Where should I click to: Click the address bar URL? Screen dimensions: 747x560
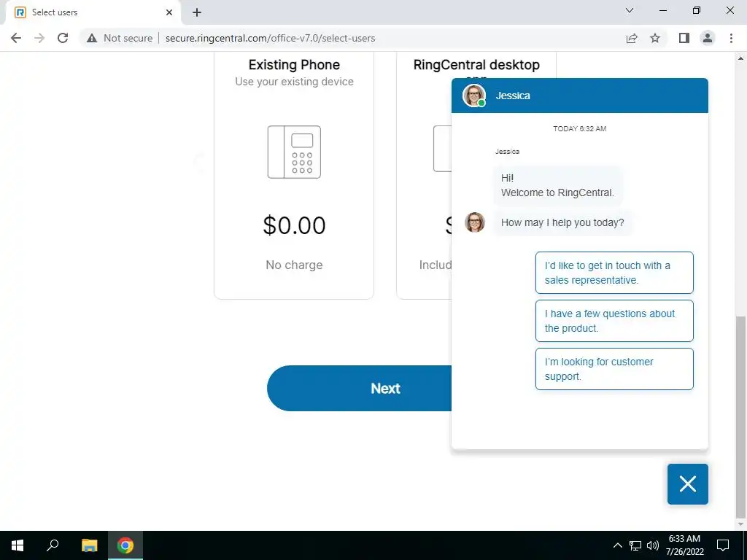tap(270, 38)
